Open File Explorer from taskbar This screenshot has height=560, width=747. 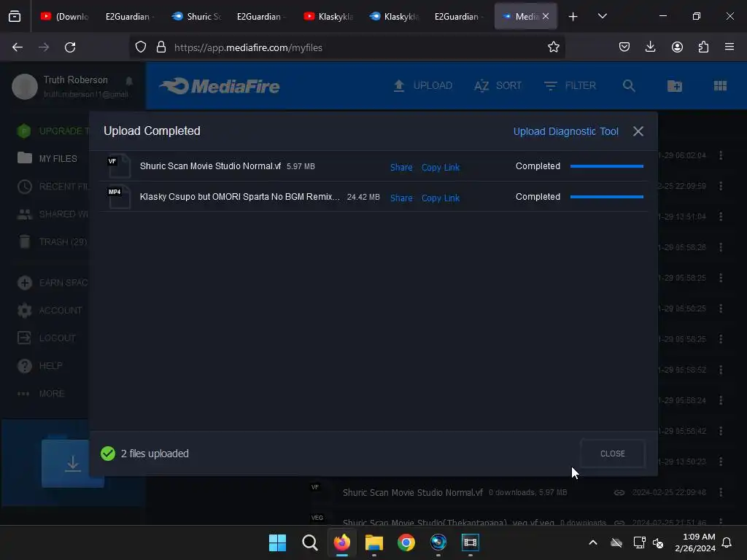coord(374,542)
